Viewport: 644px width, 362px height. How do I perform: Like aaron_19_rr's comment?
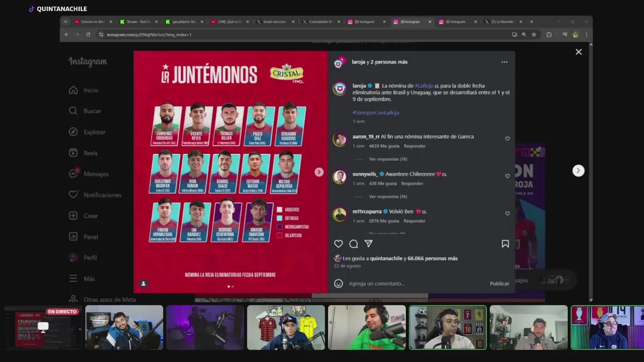coord(507,139)
